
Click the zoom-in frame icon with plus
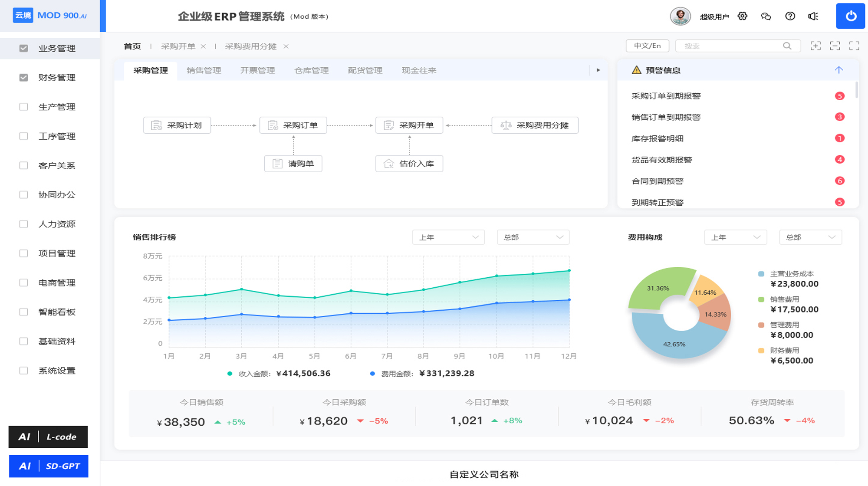point(815,46)
